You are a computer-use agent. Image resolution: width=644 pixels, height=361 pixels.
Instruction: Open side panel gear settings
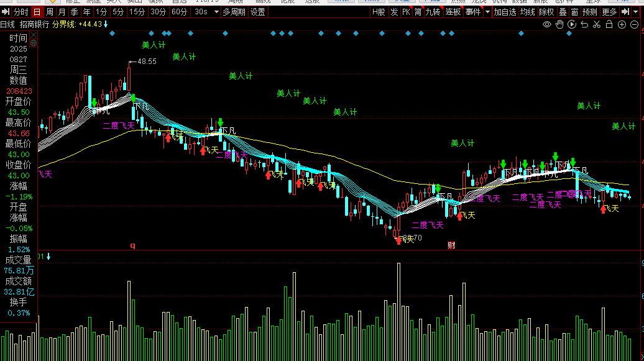coord(34,43)
